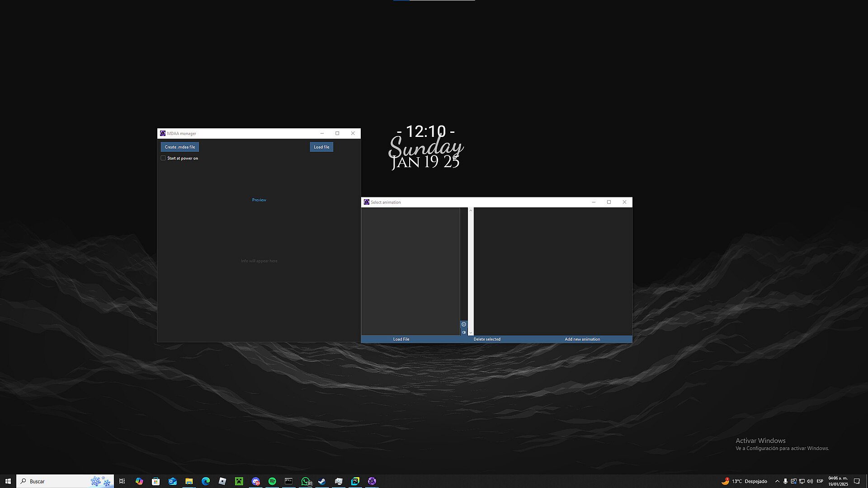Image resolution: width=868 pixels, height=488 pixels.
Task: Open the Minecraft taskbar icon
Action: [239, 481]
